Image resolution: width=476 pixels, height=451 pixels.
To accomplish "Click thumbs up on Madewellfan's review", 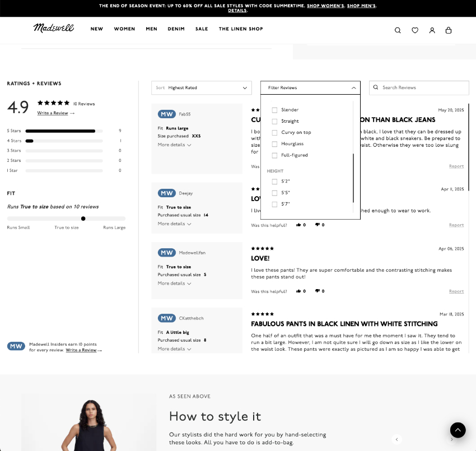I will coord(298,291).
